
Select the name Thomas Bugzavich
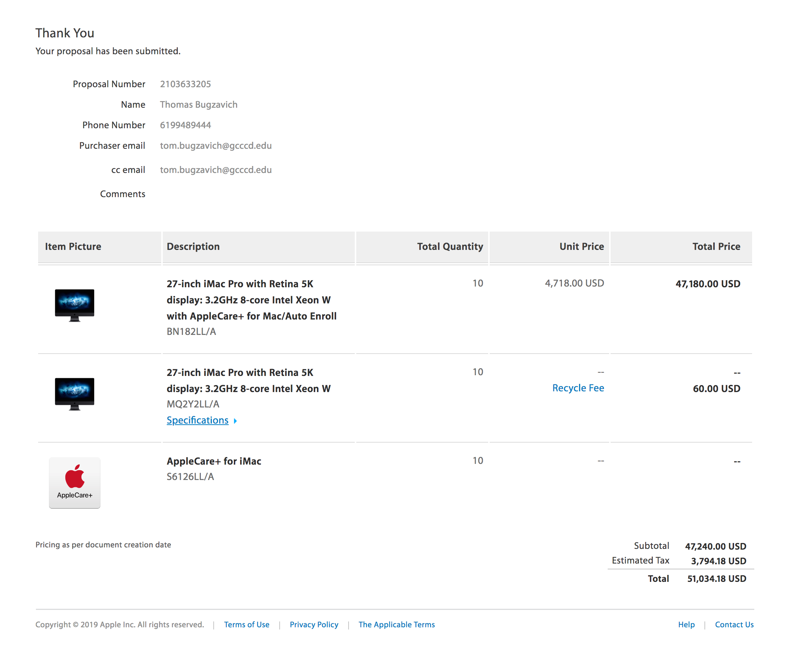199,104
